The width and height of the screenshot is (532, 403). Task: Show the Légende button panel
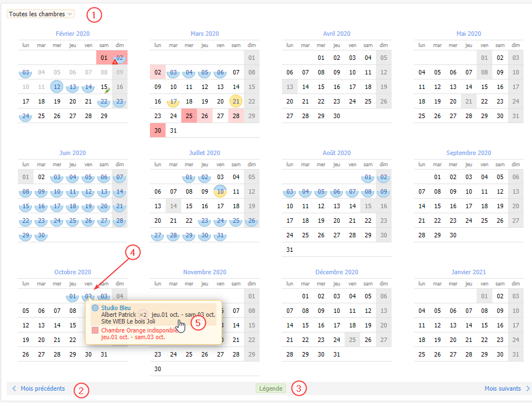point(271,388)
